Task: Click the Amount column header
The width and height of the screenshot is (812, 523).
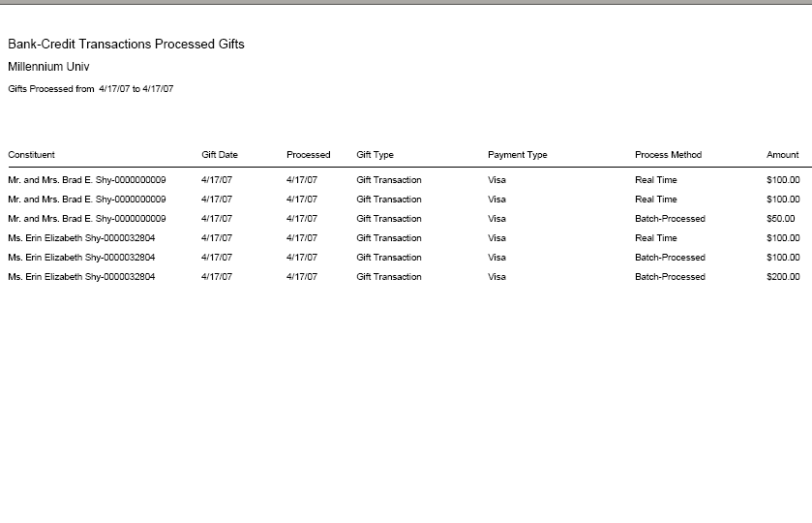Action: click(x=783, y=154)
